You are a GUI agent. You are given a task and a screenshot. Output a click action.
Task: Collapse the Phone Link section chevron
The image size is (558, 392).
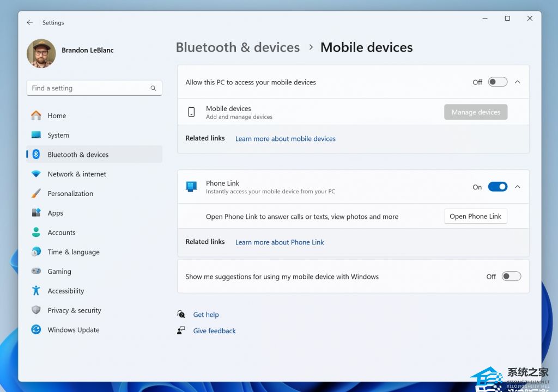pos(518,187)
